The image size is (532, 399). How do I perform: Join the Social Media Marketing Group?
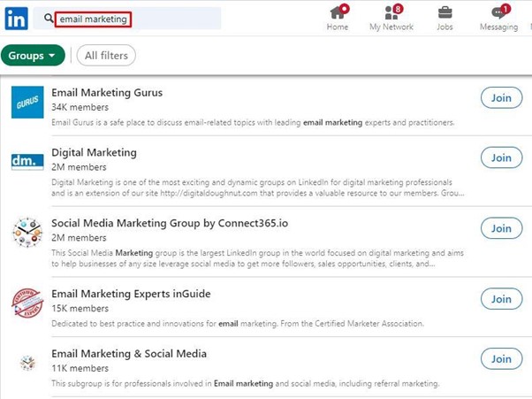(x=501, y=228)
